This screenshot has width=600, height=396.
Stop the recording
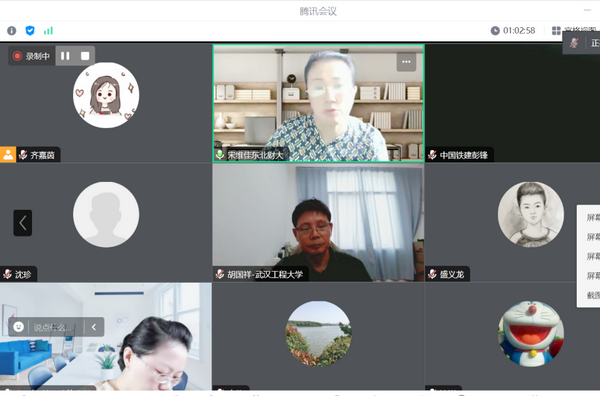click(85, 56)
